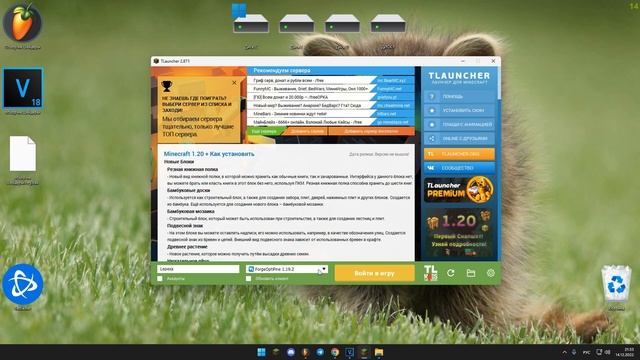
Task: Open the Установить скин sidebar item
Action: pos(459,110)
